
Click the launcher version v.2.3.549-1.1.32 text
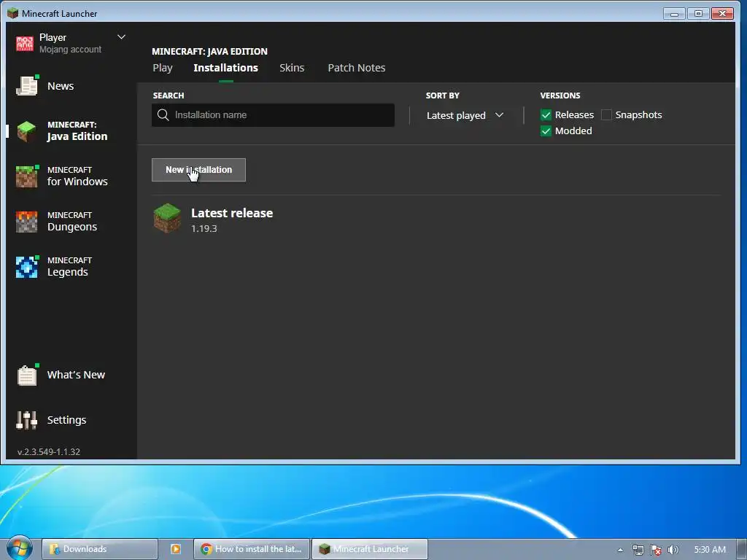coord(49,452)
